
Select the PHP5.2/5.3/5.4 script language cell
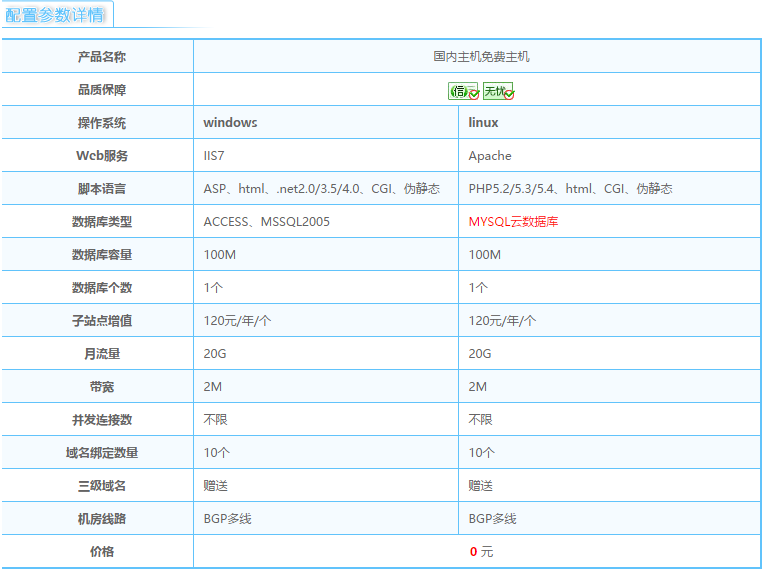570,189
